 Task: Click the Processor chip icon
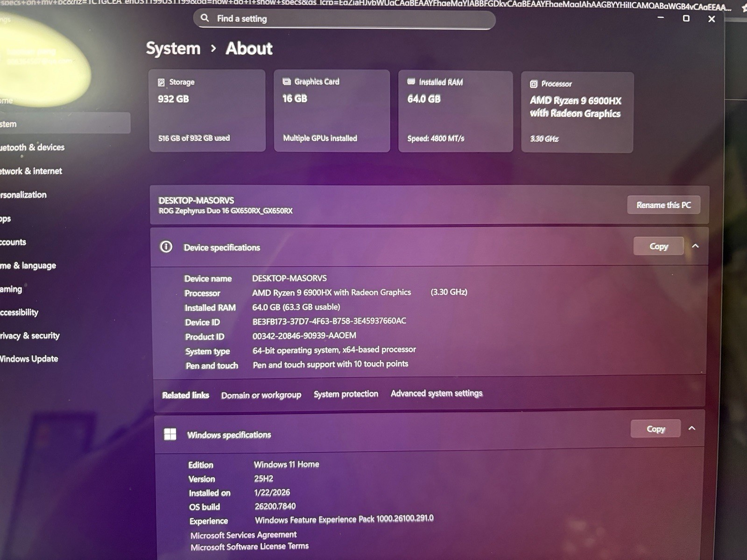534,84
